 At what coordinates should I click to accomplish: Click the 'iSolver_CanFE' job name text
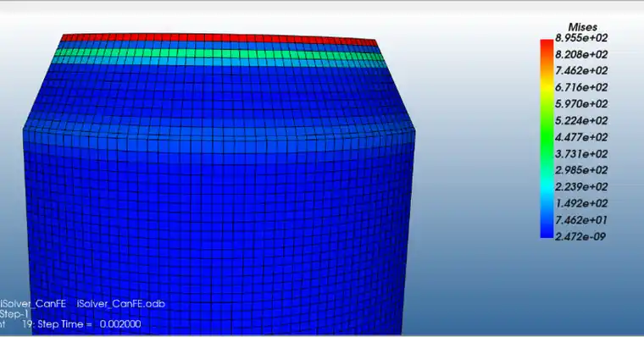click(x=33, y=304)
